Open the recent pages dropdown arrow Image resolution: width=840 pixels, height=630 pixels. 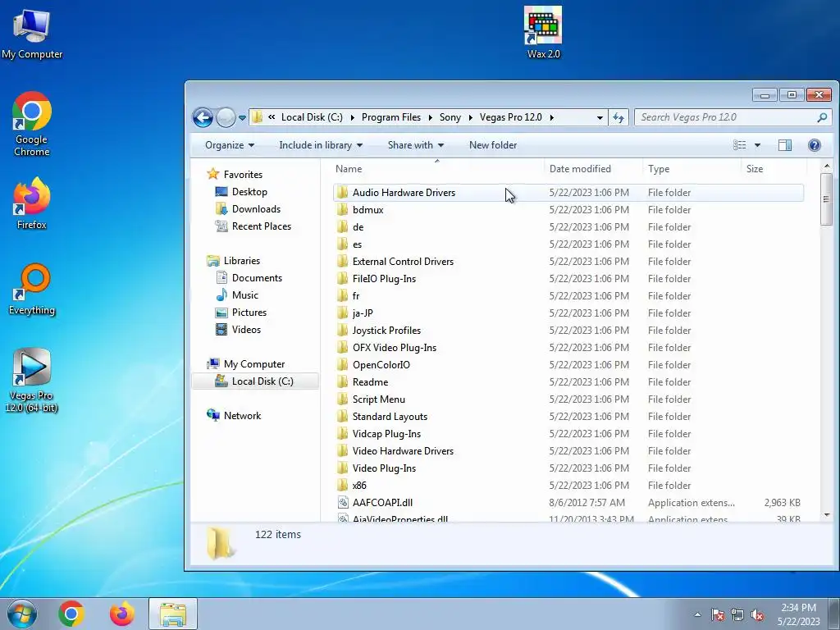pos(242,118)
